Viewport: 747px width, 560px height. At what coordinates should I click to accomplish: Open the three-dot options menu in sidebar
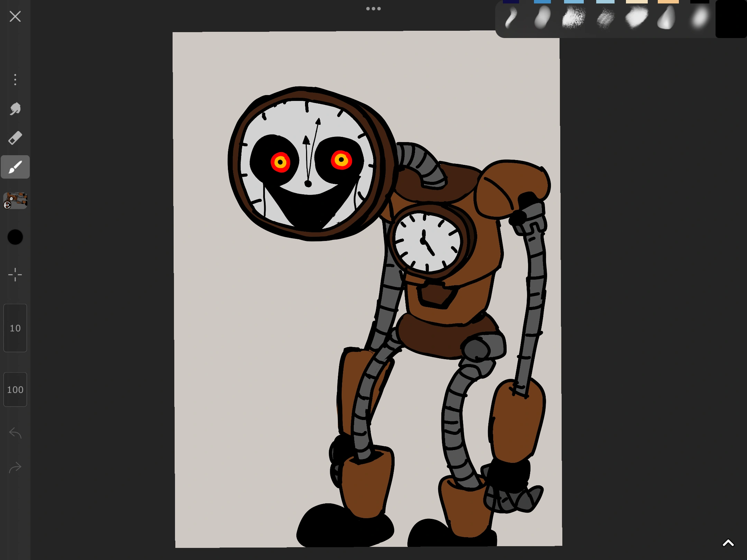[x=15, y=80]
